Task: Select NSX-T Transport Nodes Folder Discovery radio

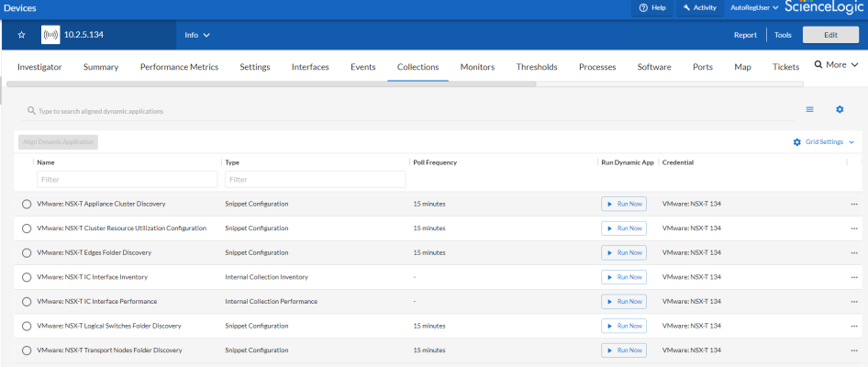Action: [26, 350]
